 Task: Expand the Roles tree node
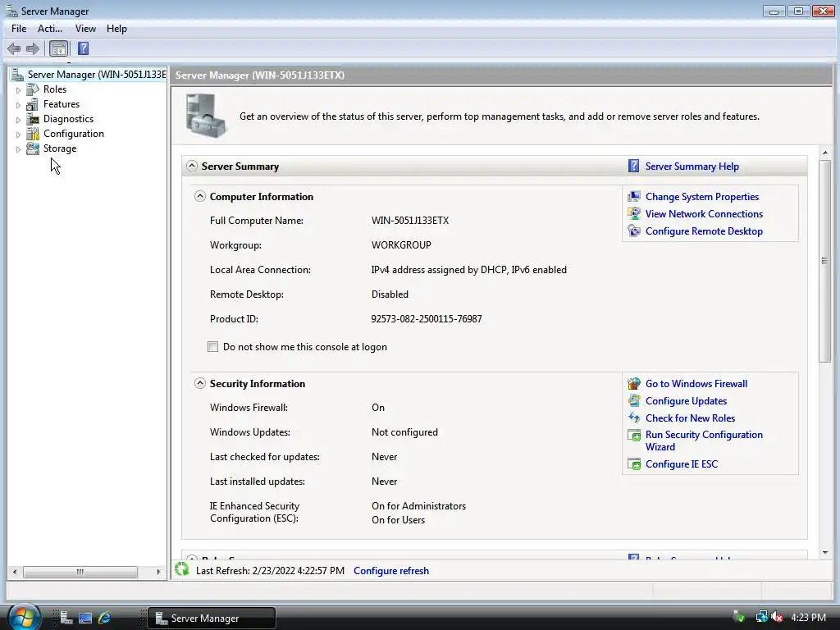pyautogui.click(x=18, y=90)
